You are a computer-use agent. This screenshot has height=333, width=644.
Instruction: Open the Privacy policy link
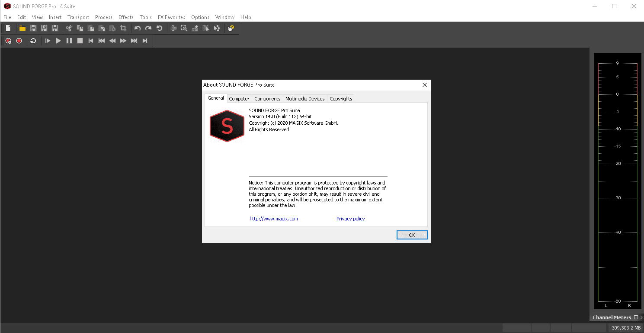(351, 219)
